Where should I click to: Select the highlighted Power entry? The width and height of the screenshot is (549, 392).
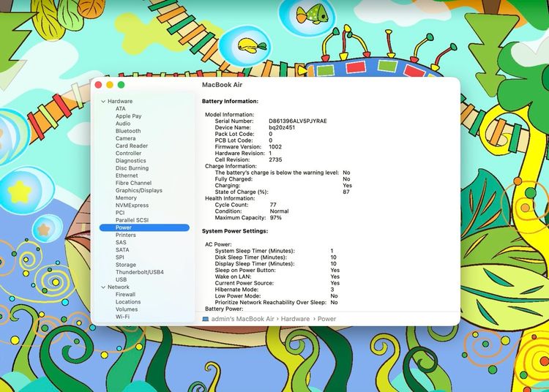[144, 227]
